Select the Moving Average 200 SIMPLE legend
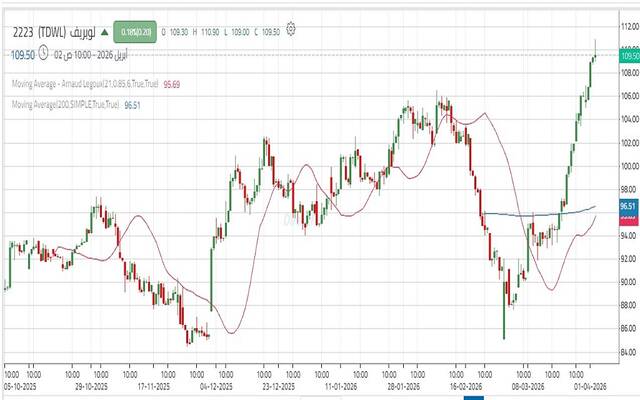Viewport: 640px width, 400px height. (x=65, y=104)
